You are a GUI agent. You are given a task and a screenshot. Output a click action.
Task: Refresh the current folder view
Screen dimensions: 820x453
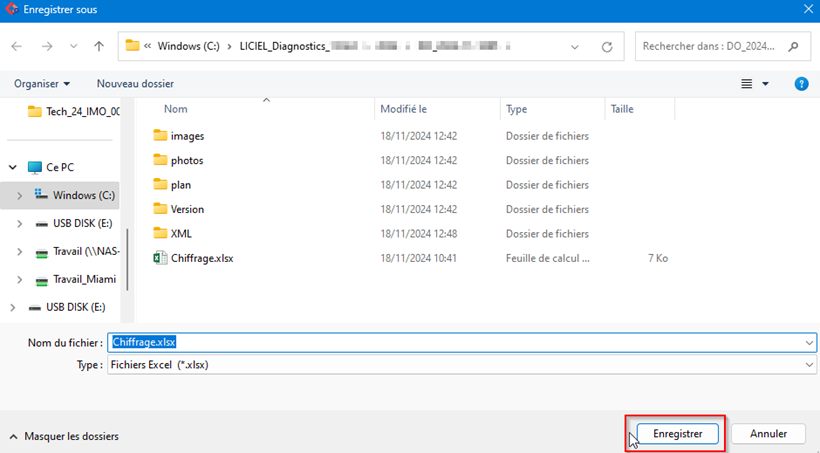pyautogui.click(x=607, y=47)
